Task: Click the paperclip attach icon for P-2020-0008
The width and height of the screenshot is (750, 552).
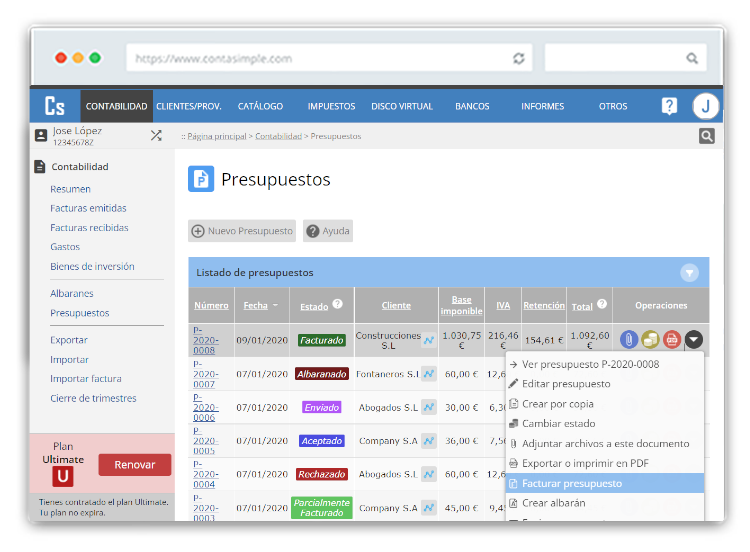Action: tap(629, 340)
